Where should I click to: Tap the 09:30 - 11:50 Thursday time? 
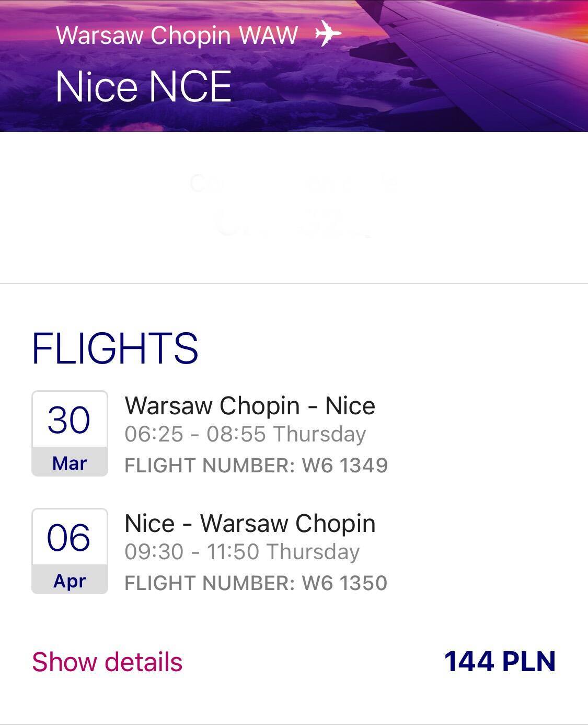pos(242,552)
